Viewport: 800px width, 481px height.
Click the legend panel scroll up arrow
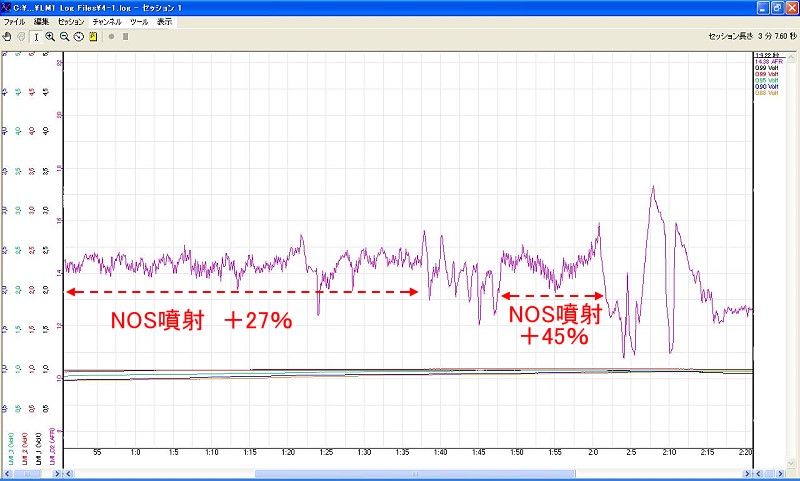click(x=791, y=57)
